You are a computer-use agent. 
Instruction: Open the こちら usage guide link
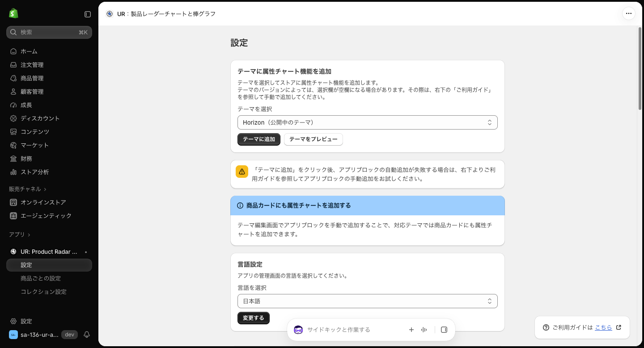click(x=603, y=327)
